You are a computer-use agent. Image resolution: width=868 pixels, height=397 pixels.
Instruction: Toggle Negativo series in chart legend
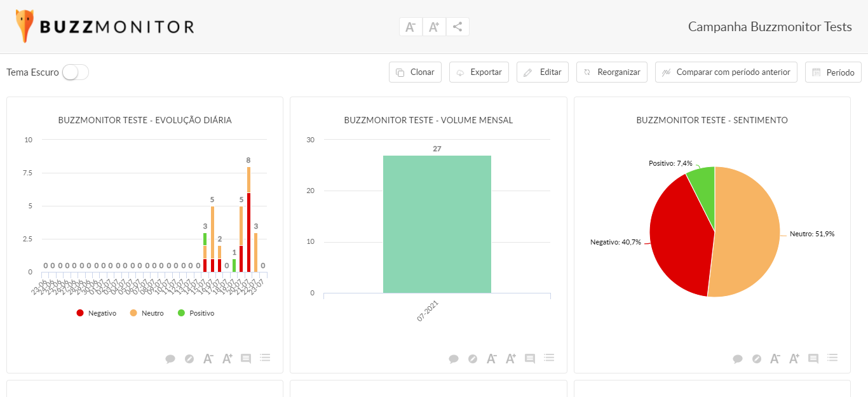96,313
